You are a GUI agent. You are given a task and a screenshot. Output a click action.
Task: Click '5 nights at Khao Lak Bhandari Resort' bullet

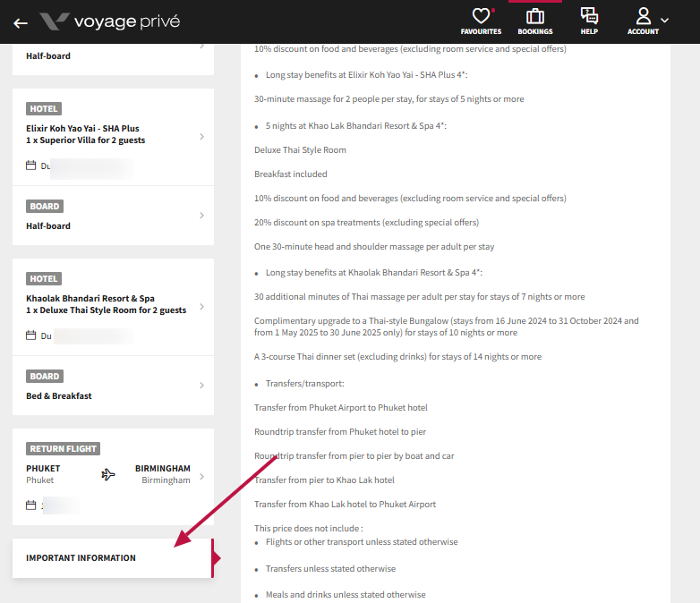[356, 126]
